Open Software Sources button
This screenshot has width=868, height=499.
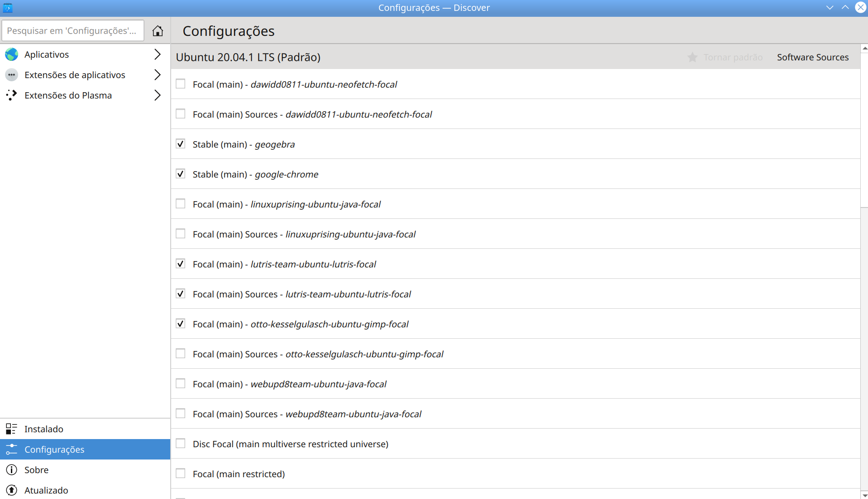[813, 57]
